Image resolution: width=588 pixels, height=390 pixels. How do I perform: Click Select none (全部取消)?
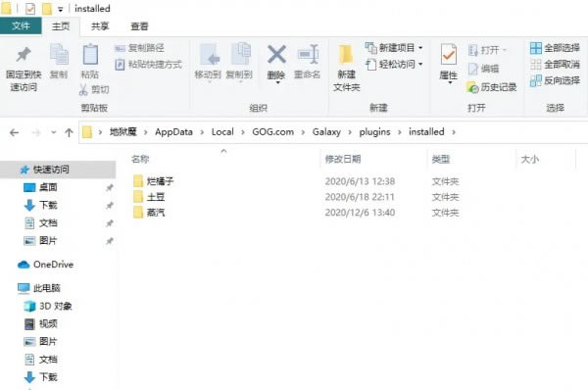[555, 64]
